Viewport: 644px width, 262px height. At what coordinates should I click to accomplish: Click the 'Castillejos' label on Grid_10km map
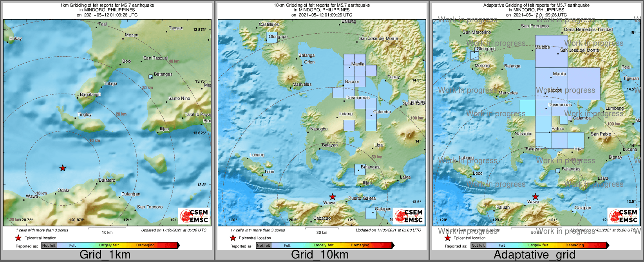coord(269,24)
